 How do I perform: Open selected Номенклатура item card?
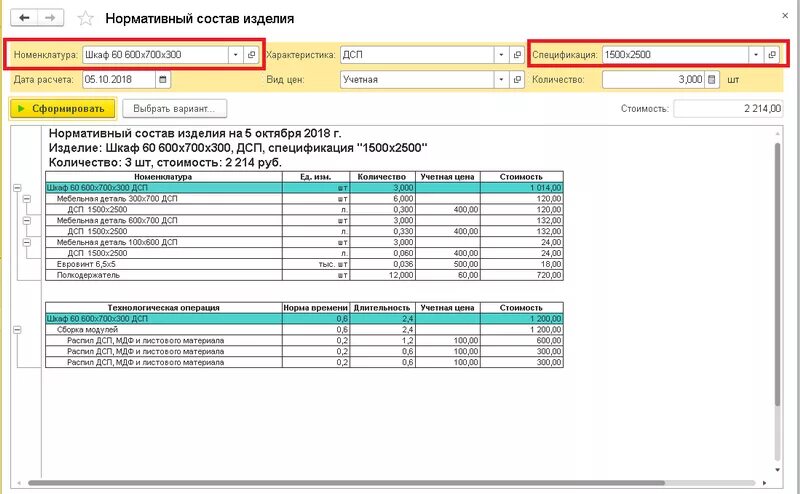click(251, 55)
